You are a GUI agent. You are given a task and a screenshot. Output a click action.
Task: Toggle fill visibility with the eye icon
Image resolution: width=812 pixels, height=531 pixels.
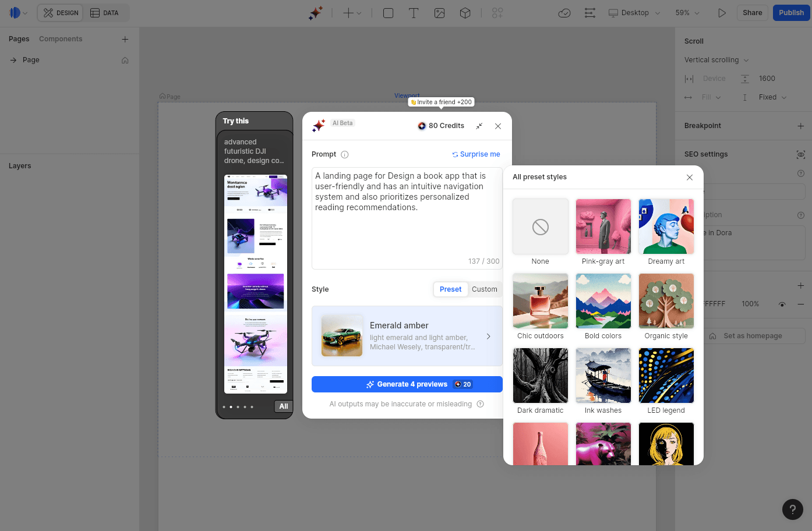pyautogui.click(x=782, y=303)
